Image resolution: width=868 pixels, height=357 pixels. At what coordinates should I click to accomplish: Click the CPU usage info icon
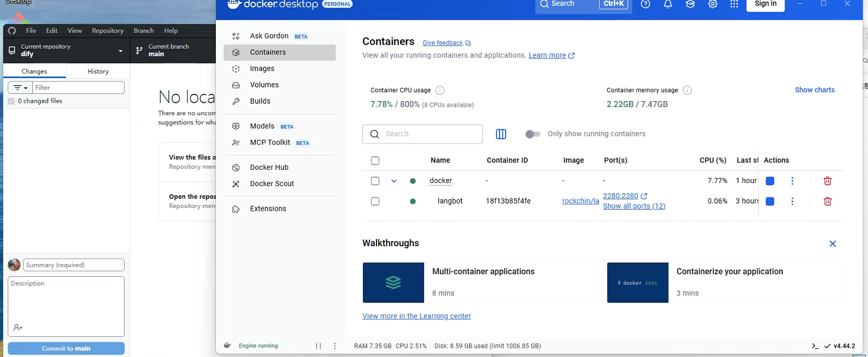pos(440,91)
